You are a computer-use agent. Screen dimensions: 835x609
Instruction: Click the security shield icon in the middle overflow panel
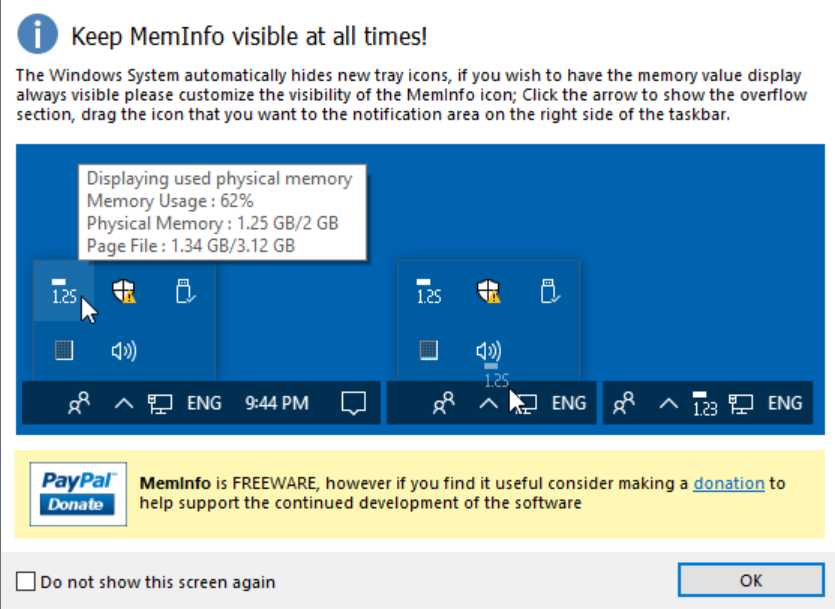tap(488, 291)
